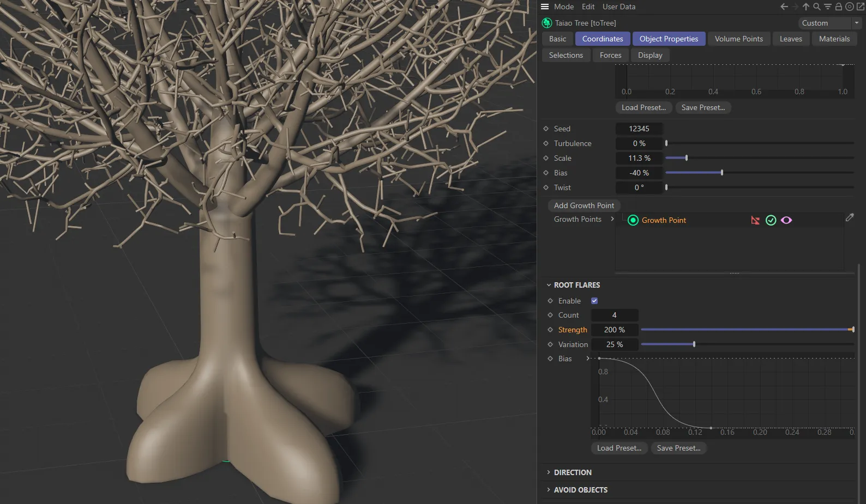Click the eyedropper pick icon for Growth Points
866x504 pixels.
pyautogui.click(x=850, y=217)
